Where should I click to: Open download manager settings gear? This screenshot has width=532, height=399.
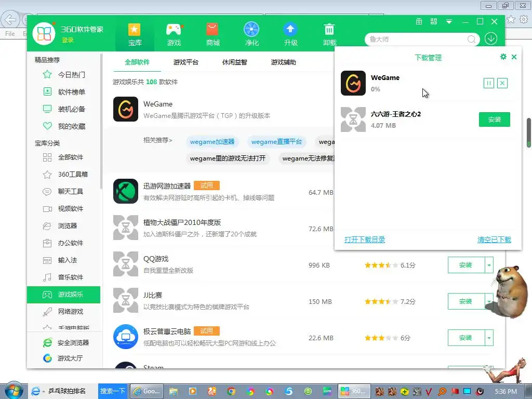(x=503, y=57)
